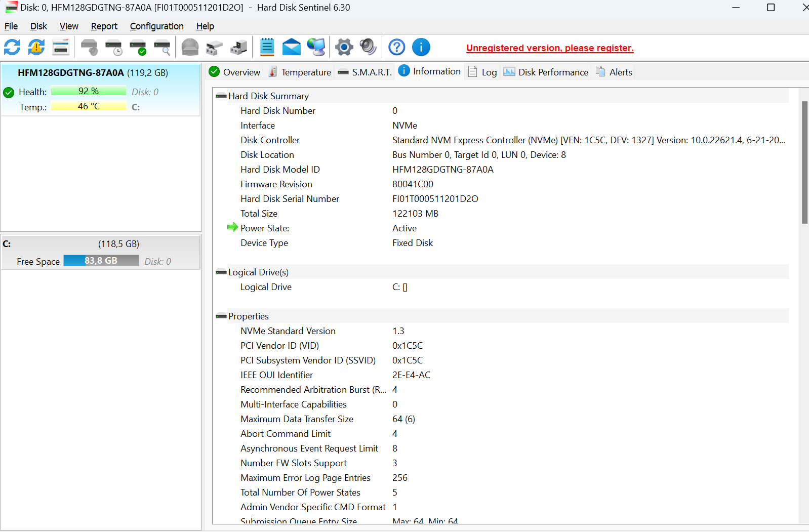Switch to the Disk Performance tab
809x532 pixels.
pos(546,72)
